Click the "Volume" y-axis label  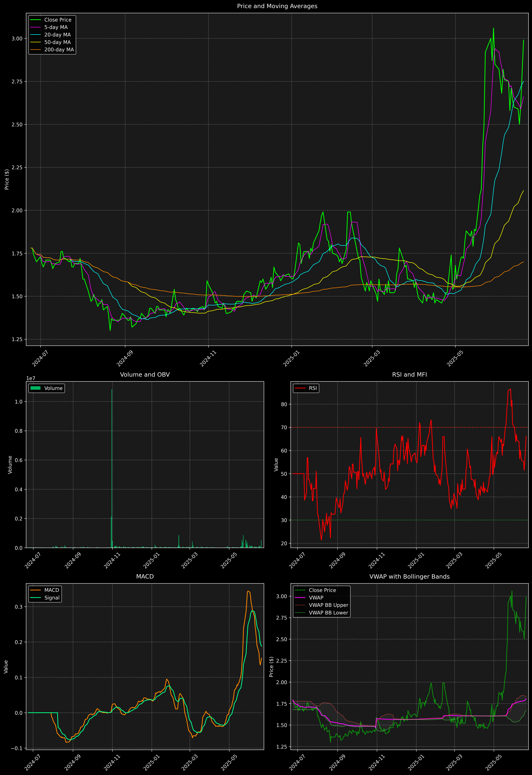[10, 464]
